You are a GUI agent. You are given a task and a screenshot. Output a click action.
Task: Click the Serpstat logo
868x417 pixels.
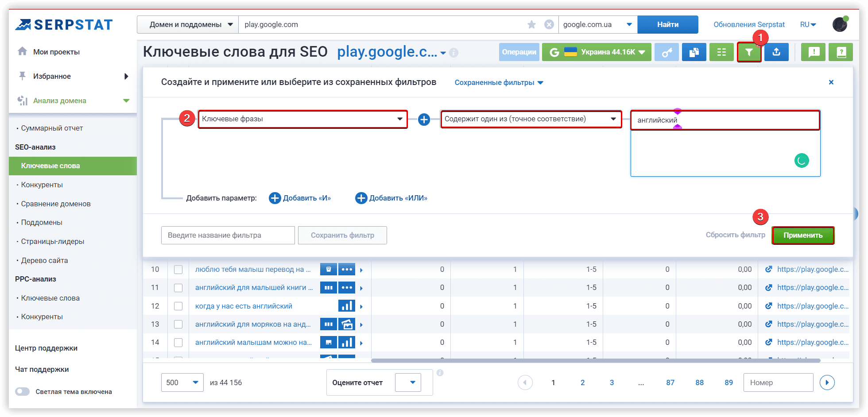(x=64, y=25)
